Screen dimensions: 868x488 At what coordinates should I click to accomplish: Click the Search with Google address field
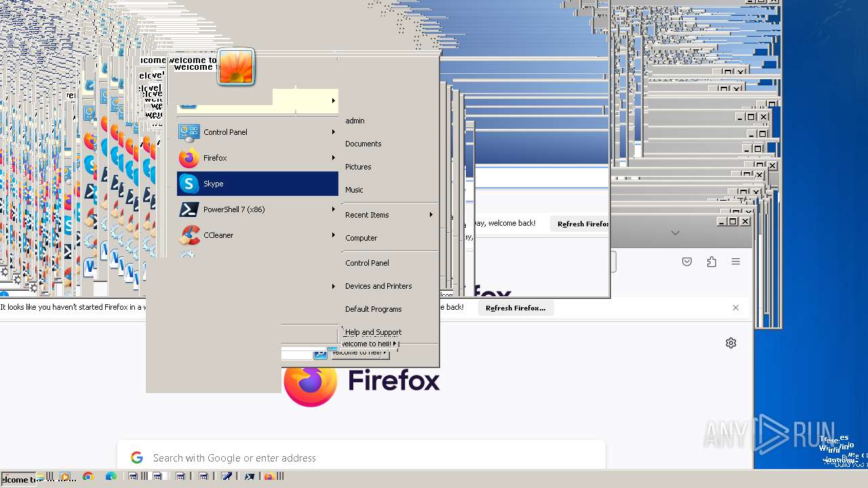pyautogui.click(x=361, y=457)
